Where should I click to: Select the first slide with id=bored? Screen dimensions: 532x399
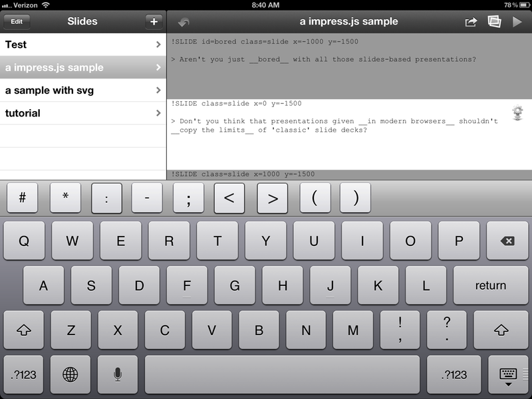pyautogui.click(x=350, y=66)
